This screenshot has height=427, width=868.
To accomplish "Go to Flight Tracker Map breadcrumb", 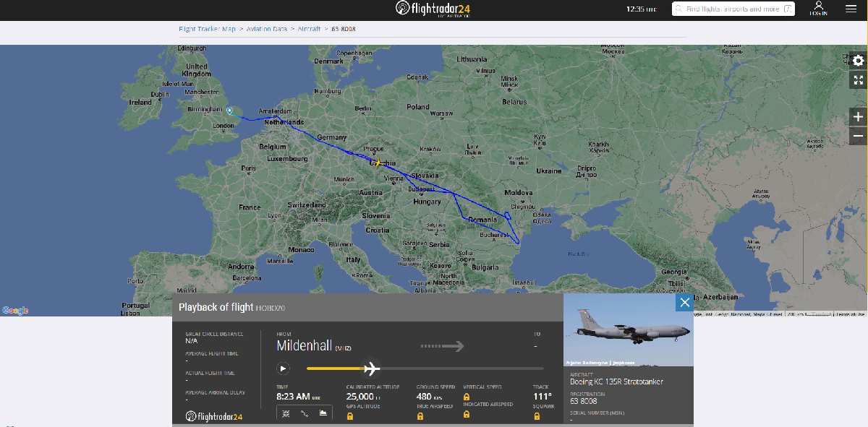I will (x=207, y=29).
